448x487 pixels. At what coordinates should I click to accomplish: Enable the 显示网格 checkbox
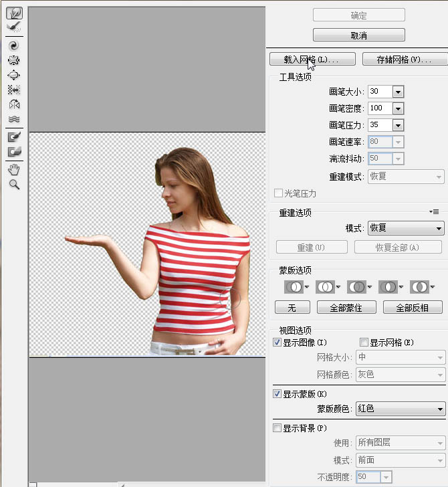point(364,343)
